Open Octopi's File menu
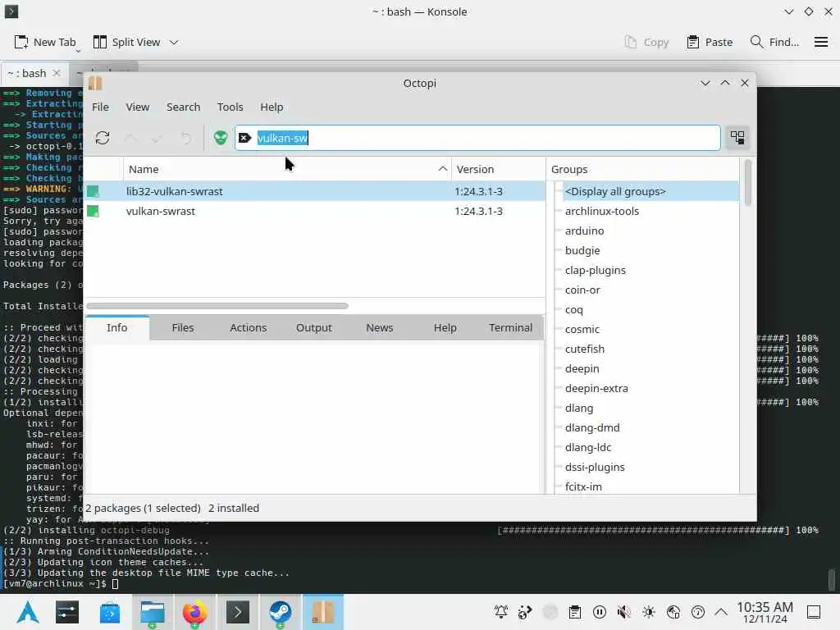The width and height of the screenshot is (840, 630). click(100, 107)
